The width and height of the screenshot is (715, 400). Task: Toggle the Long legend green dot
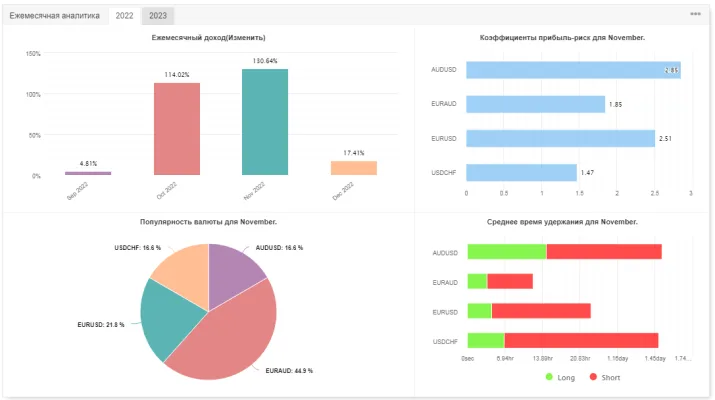click(x=549, y=377)
